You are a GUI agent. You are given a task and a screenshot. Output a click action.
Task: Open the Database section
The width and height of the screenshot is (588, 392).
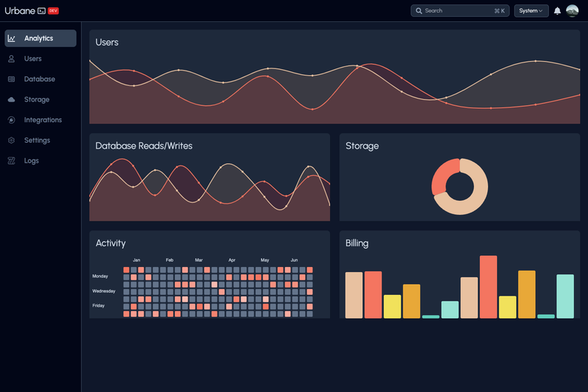40,79
